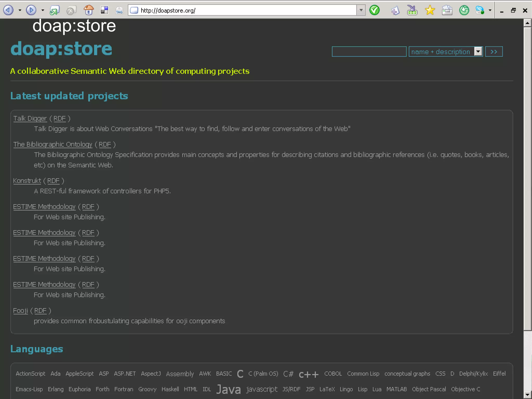Open the forward-button history dropdown arrow
The width and height of the screenshot is (532, 399).
click(43, 10)
